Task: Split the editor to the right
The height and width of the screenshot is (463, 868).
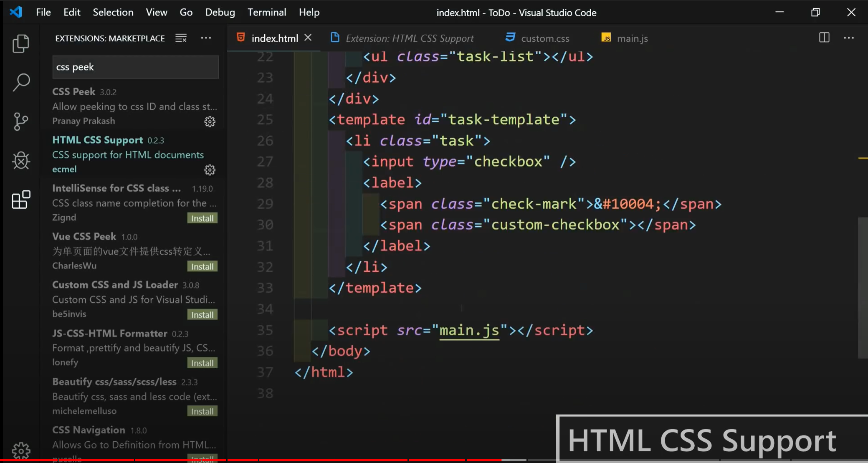Action: pyautogui.click(x=824, y=38)
